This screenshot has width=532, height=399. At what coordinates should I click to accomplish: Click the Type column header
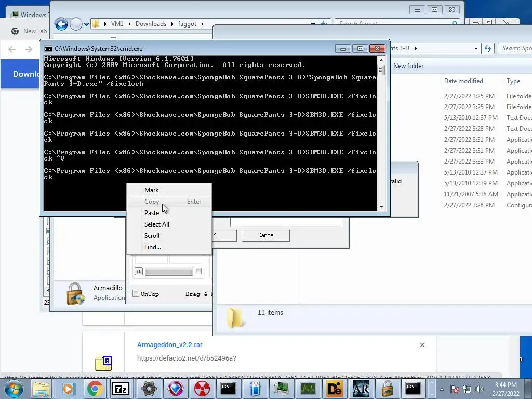[513, 81]
